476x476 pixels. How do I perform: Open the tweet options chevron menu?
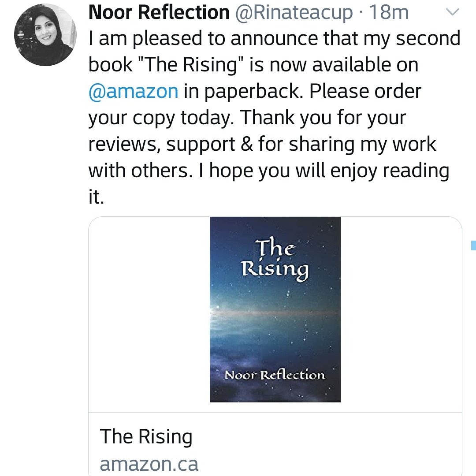point(453,13)
